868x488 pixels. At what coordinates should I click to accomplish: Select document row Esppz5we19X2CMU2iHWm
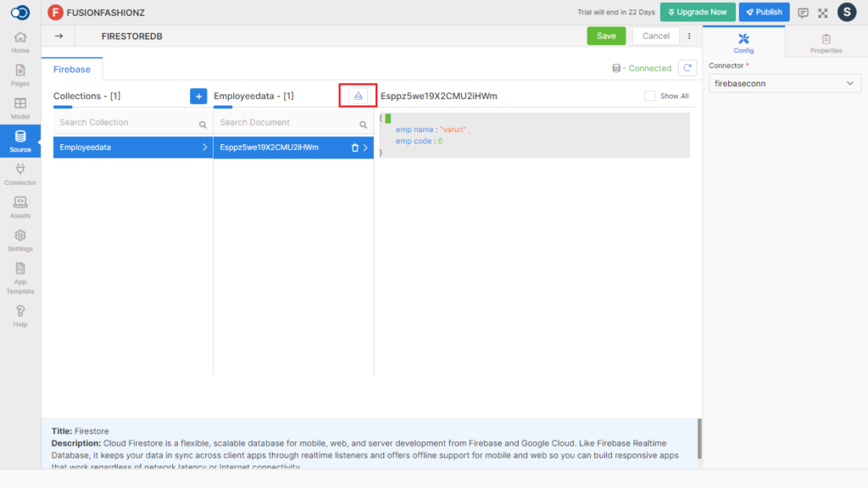coord(293,147)
